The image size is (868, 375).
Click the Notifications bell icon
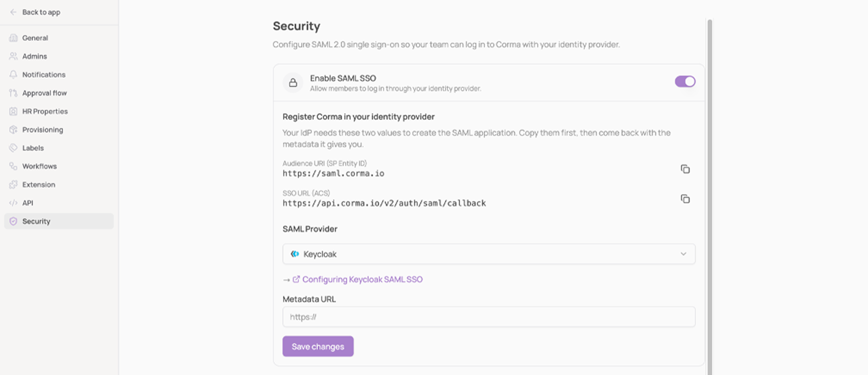[13, 74]
